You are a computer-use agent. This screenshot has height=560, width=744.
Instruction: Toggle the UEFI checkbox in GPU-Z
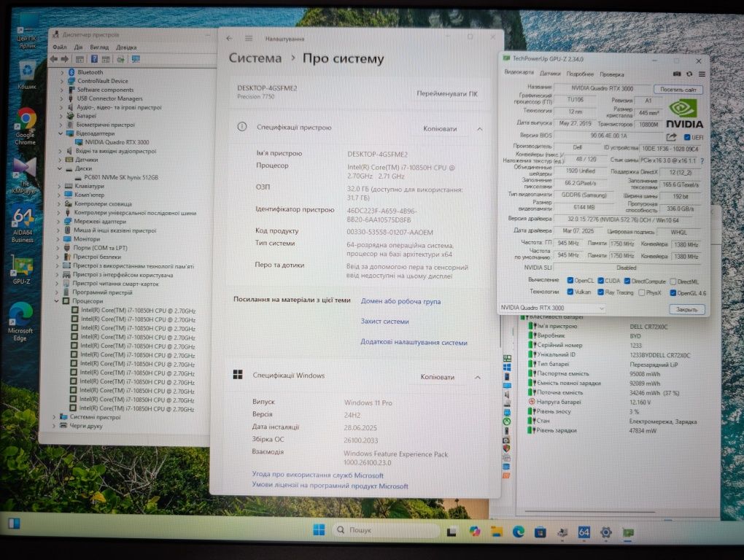click(x=687, y=137)
